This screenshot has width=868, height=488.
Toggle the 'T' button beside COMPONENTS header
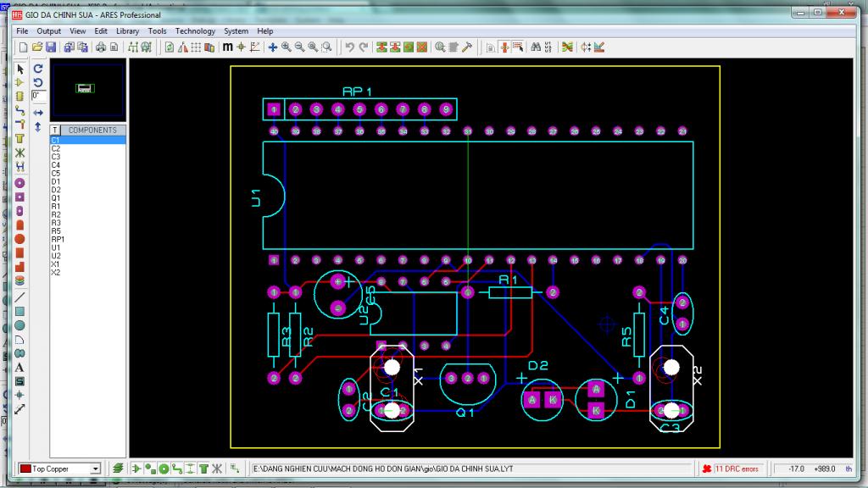point(55,130)
